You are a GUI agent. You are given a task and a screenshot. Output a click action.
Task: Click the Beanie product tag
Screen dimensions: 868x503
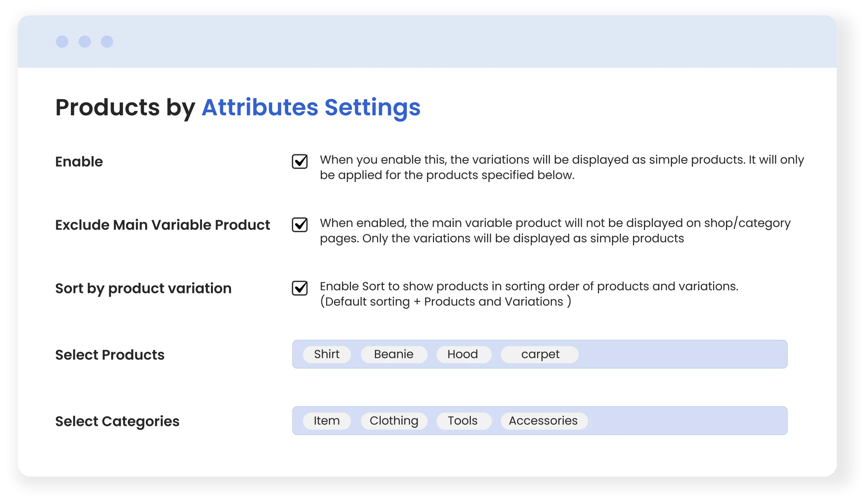(394, 354)
